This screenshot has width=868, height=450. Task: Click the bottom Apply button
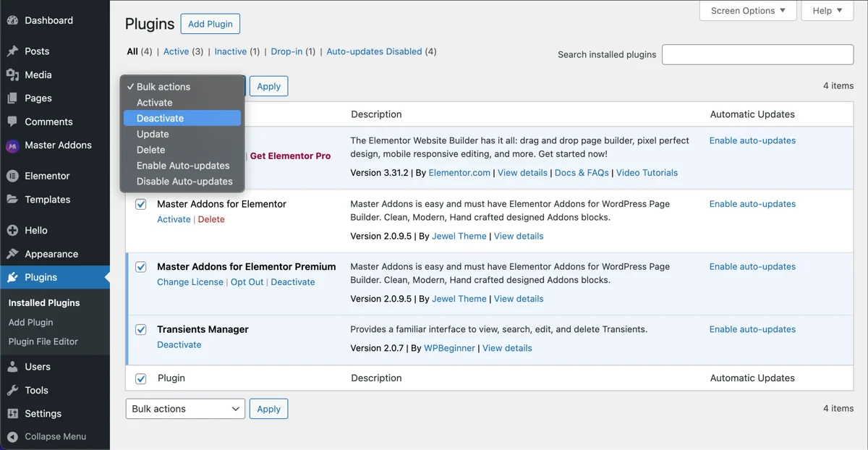269,409
